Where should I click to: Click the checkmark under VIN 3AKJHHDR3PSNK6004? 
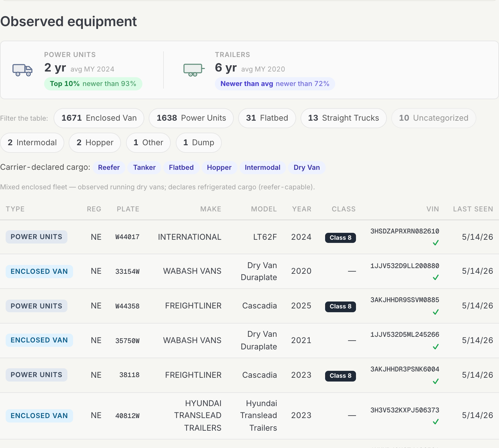436,382
